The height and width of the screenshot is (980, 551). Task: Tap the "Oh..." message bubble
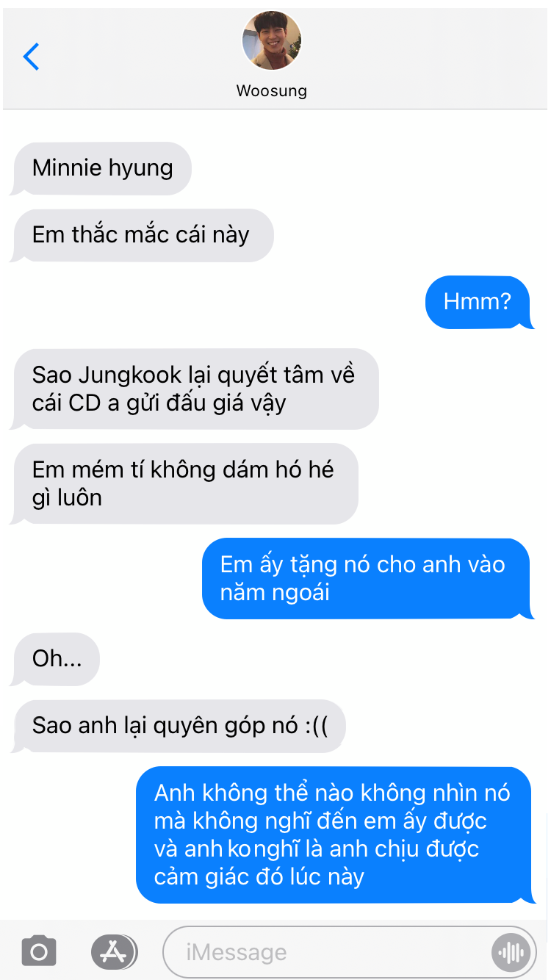click(x=56, y=659)
